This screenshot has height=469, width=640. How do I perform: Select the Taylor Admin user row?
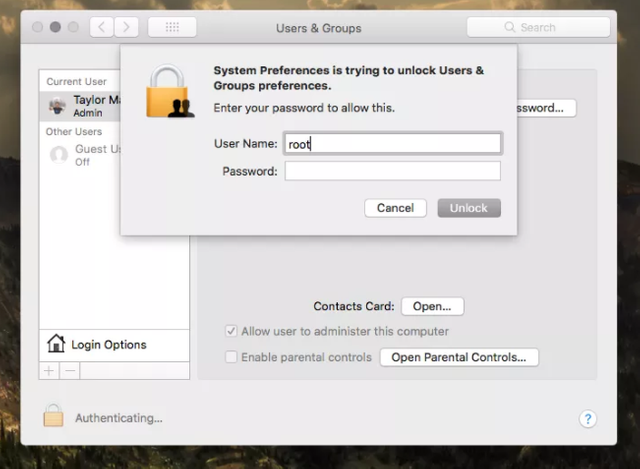coord(80,106)
